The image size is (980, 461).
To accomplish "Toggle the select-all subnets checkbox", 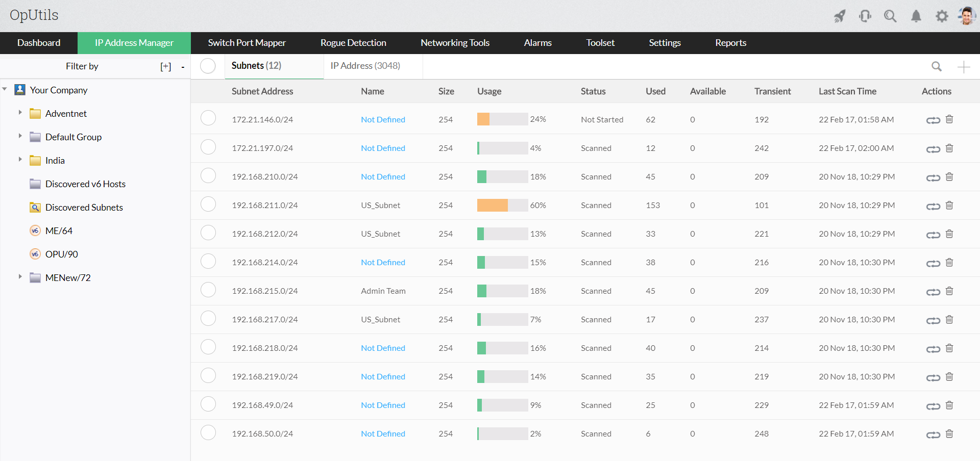I will coord(208,66).
